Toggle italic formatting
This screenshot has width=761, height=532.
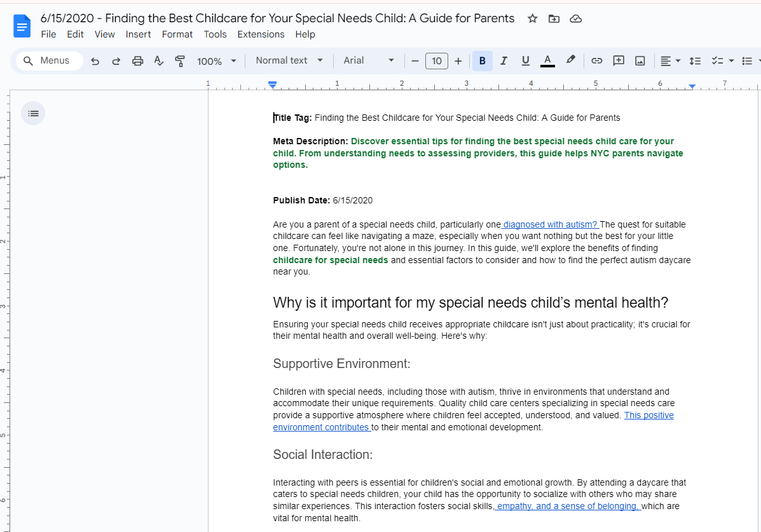click(504, 60)
